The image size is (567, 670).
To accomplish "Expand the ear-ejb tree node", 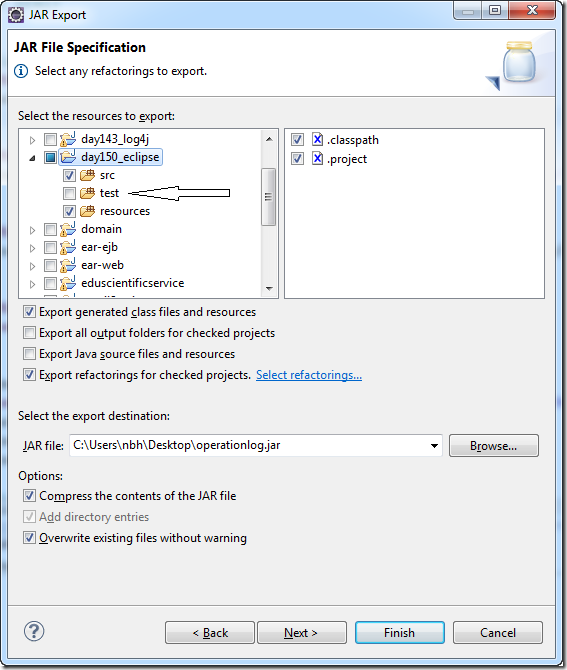I will pyautogui.click(x=32, y=248).
